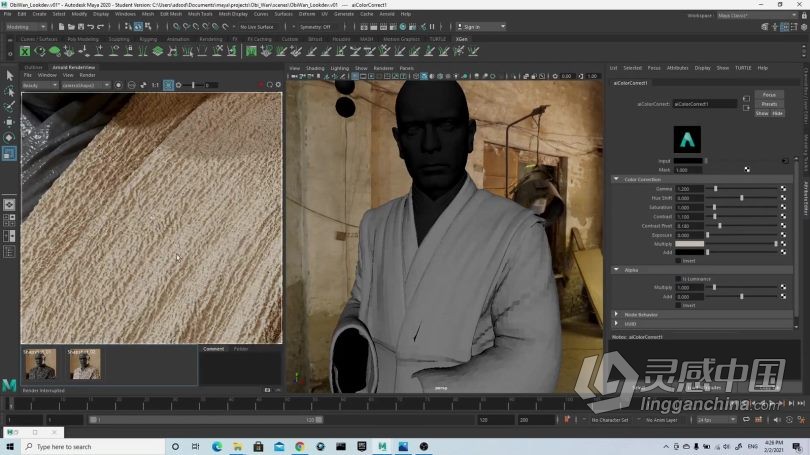Select the arrow Select tool in toolbox
The image size is (810, 455).
9,76
